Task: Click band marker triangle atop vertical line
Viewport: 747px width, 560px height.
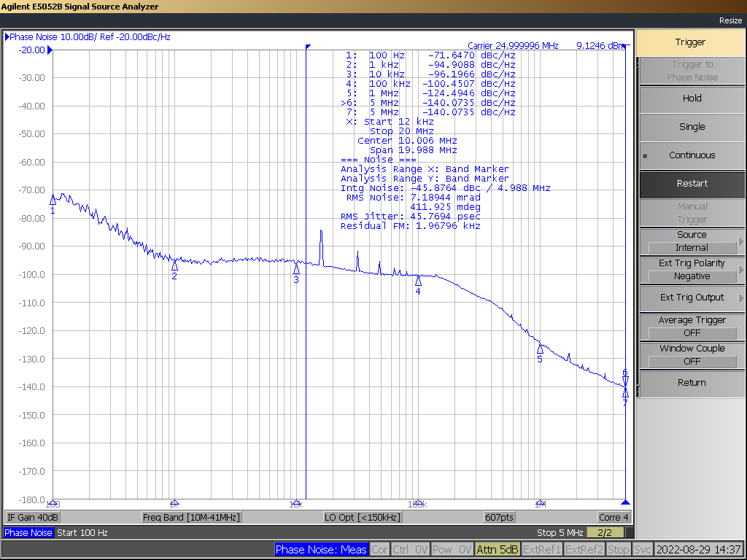Action: [308, 47]
